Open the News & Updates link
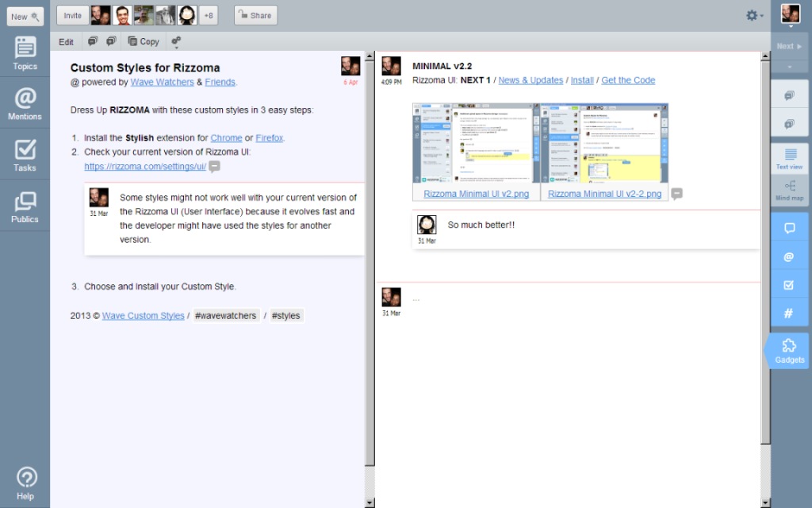This screenshot has height=508, width=812. pyautogui.click(x=530, y=80)
